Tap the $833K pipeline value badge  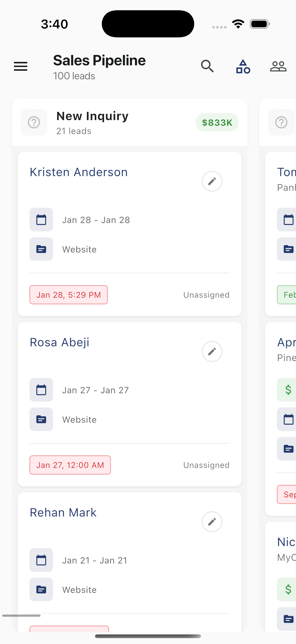[x=217, y=123]
